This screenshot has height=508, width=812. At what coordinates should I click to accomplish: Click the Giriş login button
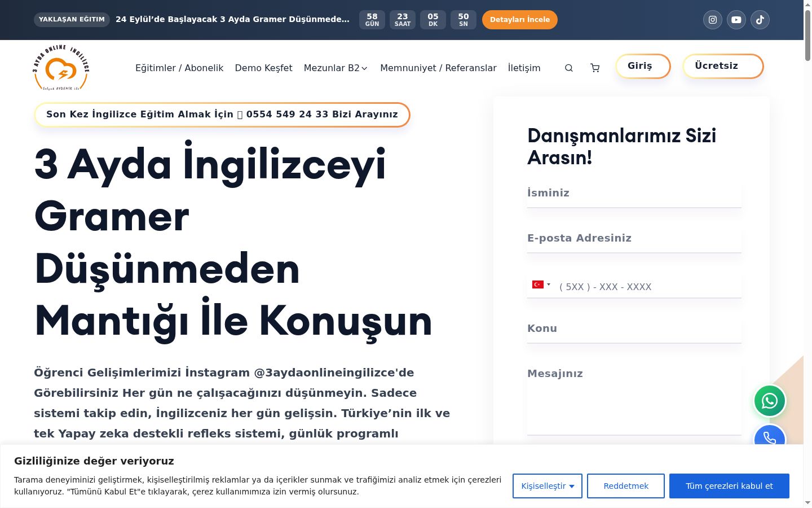pos(643,66)
